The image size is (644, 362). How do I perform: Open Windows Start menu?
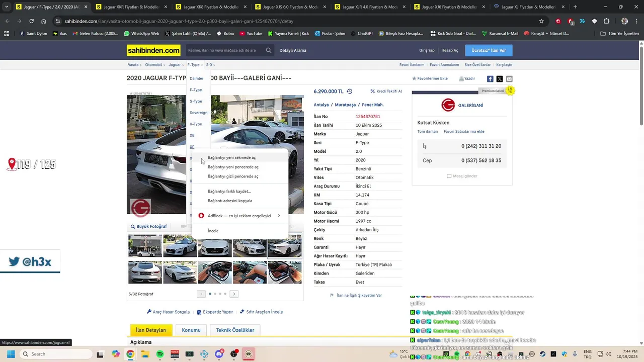11,354
